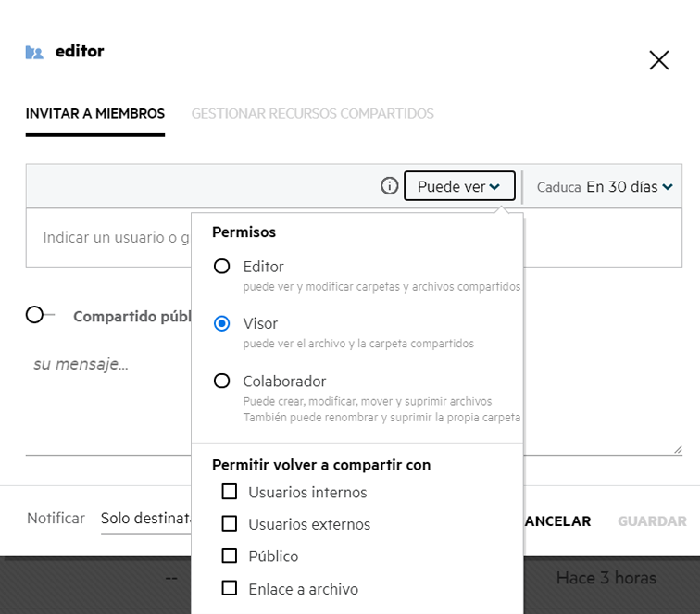Click the Notificar label
This screenshot has height=614, width=700.
(56, 519)
